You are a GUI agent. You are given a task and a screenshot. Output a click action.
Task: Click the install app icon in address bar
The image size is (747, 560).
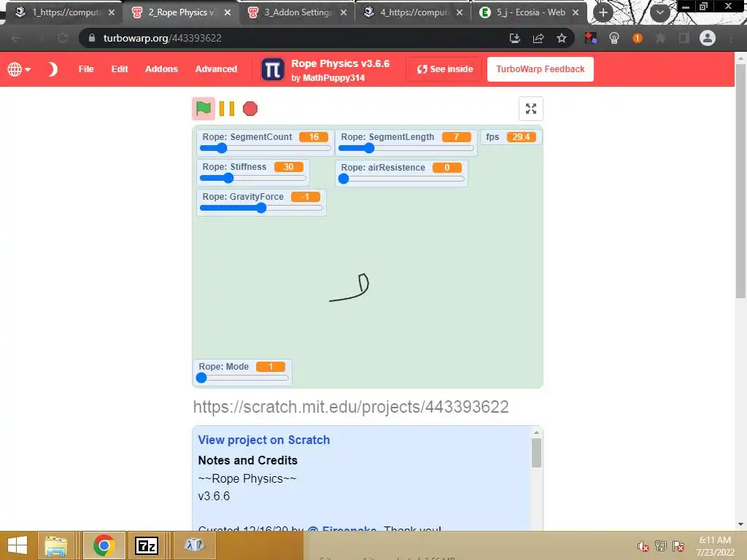[514, 38]
